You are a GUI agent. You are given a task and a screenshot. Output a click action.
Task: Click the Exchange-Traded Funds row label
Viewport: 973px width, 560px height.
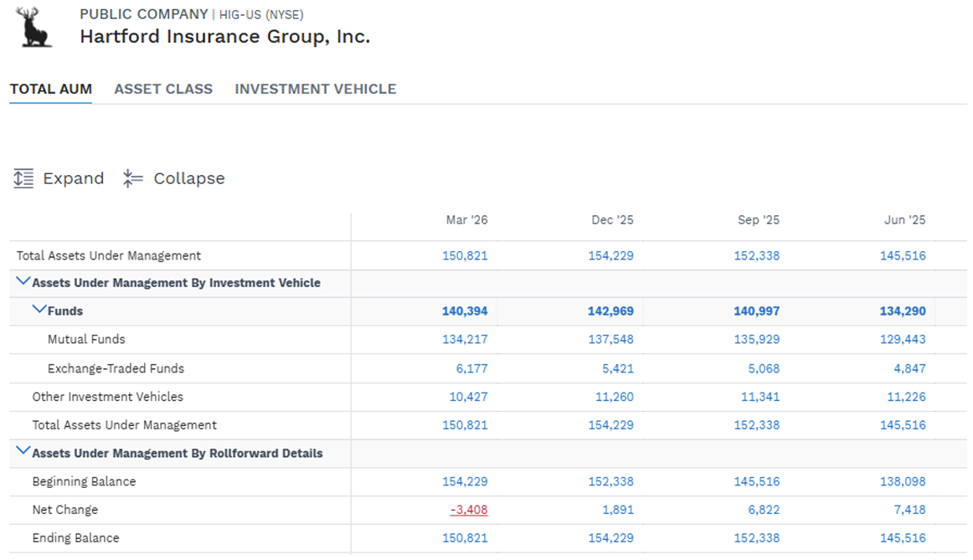tap(116, 369)
